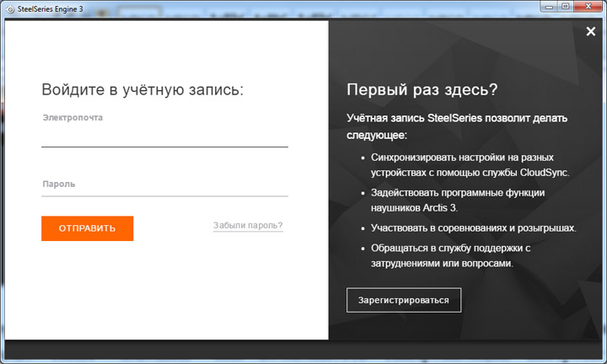
Task: Click the heading Войдите в учётную запись:
Action: pos(142,90)
